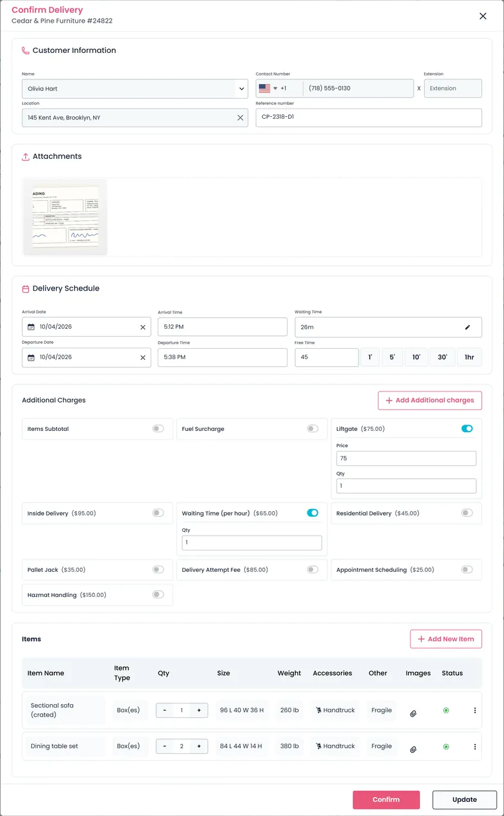The image size is (504, 816).
Task: Click the upload icon beside Attachments
Action: 26,156
